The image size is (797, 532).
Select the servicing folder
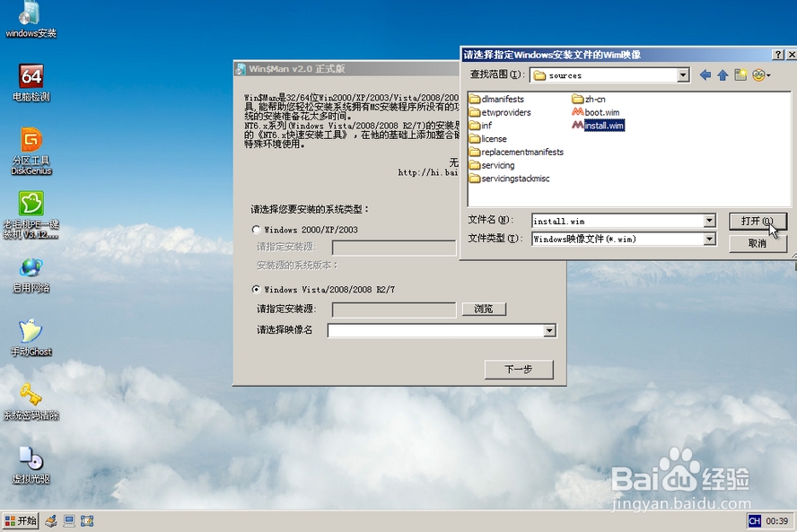pos(492,165)
